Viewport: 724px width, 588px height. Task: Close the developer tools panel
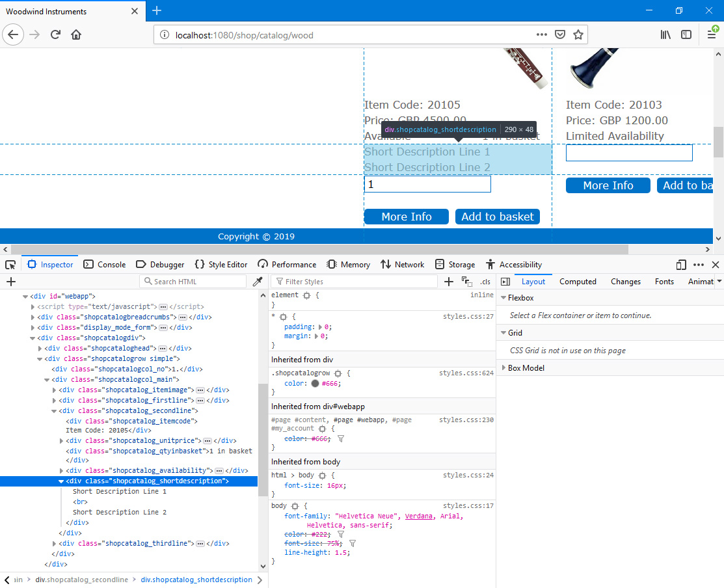(716, 265)
